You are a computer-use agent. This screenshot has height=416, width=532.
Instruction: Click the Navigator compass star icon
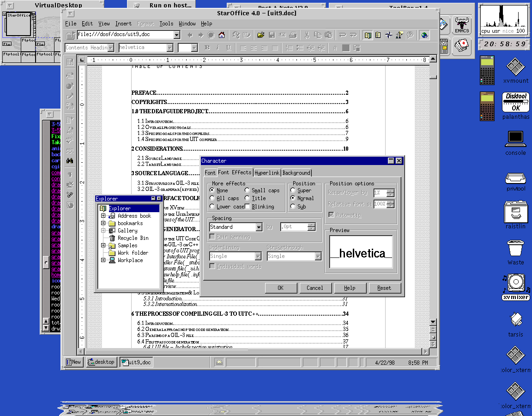click(389, 35)
